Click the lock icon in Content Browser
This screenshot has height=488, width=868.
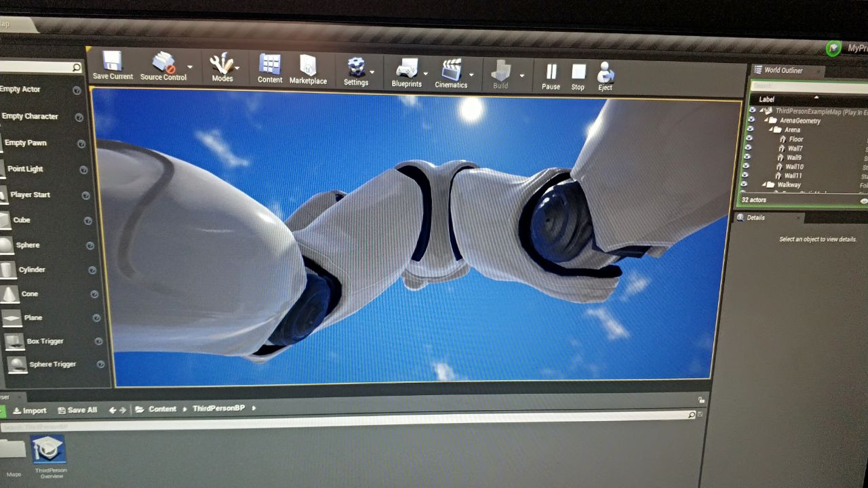click(x=701, y=401)
